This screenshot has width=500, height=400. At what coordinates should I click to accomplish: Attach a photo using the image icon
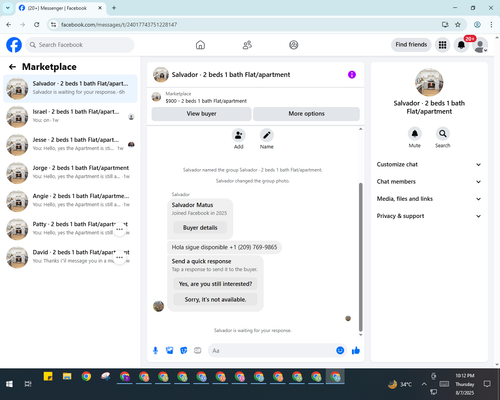[x=170, y=350]
